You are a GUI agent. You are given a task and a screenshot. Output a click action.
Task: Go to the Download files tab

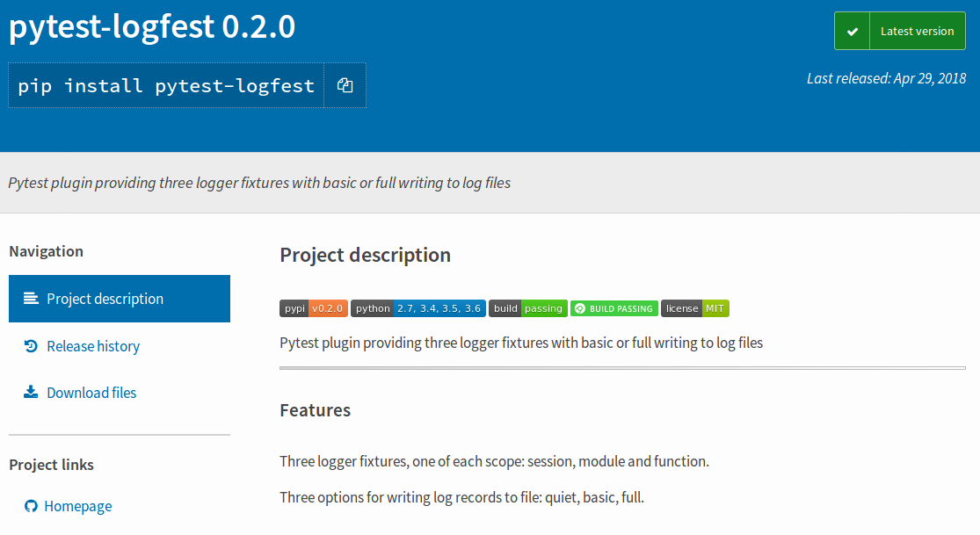91,393
